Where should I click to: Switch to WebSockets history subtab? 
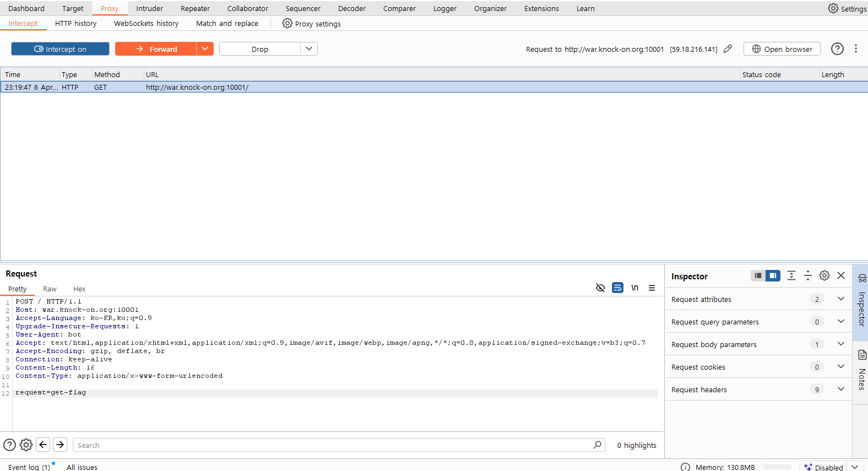tap(147, 23)
